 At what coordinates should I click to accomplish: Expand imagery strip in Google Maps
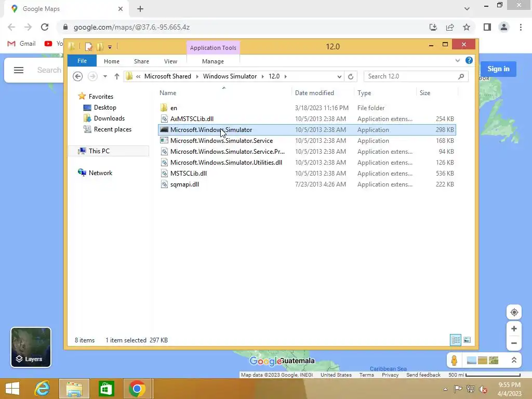514,360
